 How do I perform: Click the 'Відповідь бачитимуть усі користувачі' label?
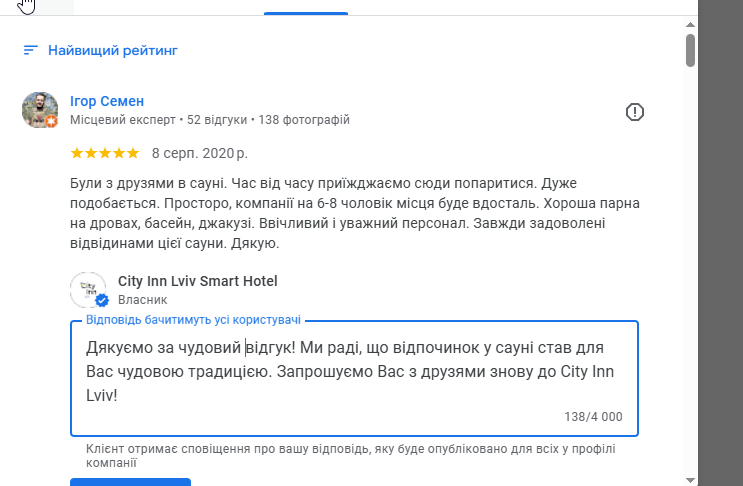point(193,320)
